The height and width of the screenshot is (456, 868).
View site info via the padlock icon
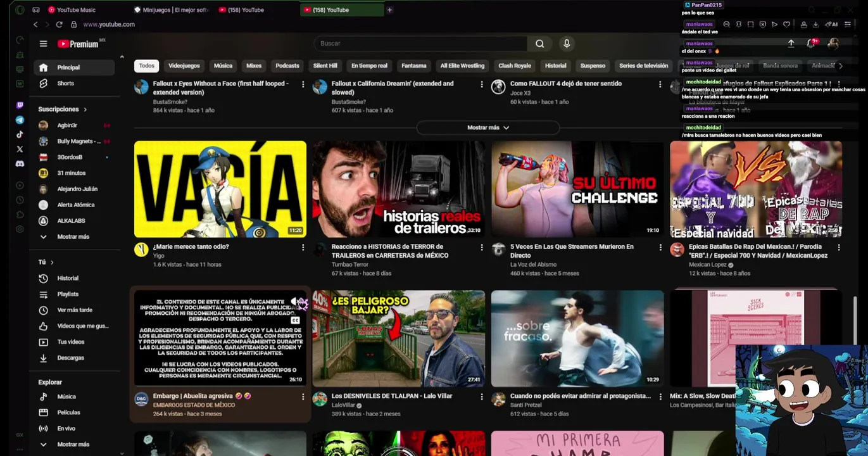73,24
